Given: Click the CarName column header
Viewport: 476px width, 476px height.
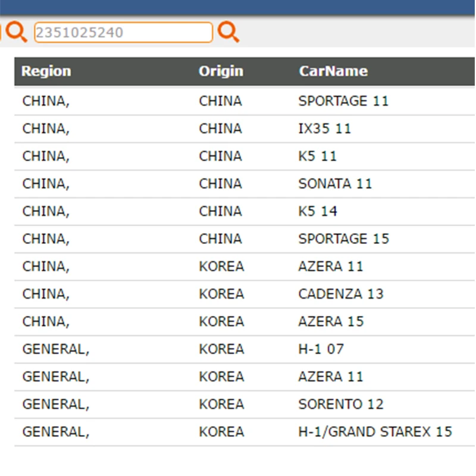Looking at the screenshot, I should click(333, 71).
